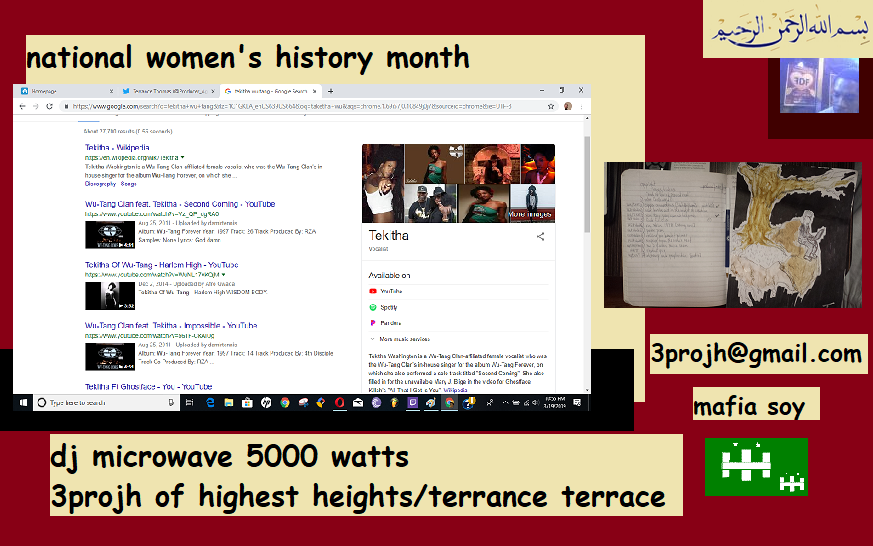The height and width of the screenshot is (546, 873).
Task: Open Tekitha Of Wu-Tang Harlem High link
Action: (161, 265)
